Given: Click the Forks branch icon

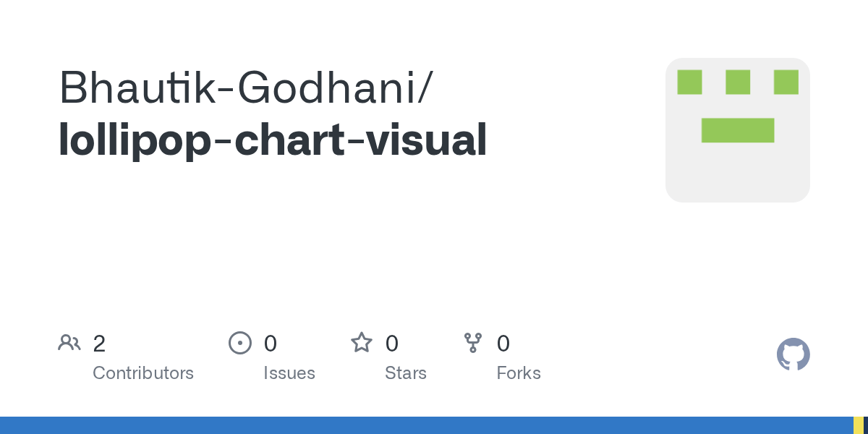Looking at the screenshot, I should click(473, 343).
